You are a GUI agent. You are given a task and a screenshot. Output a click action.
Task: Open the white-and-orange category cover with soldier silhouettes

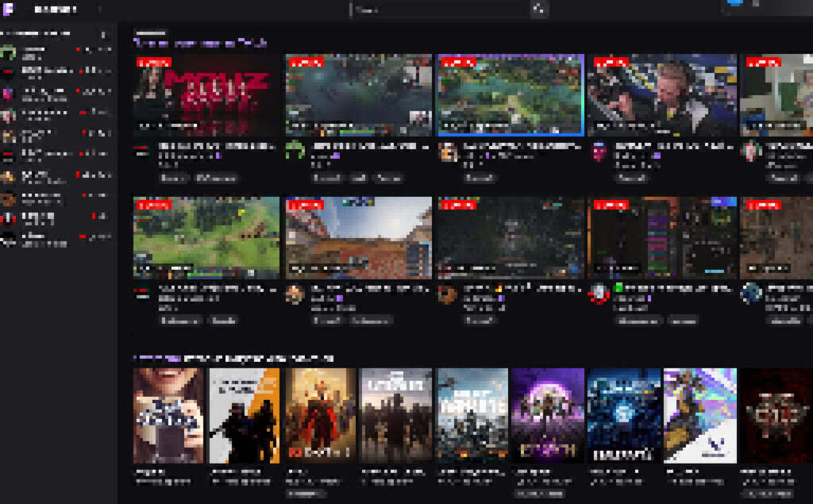245,415
